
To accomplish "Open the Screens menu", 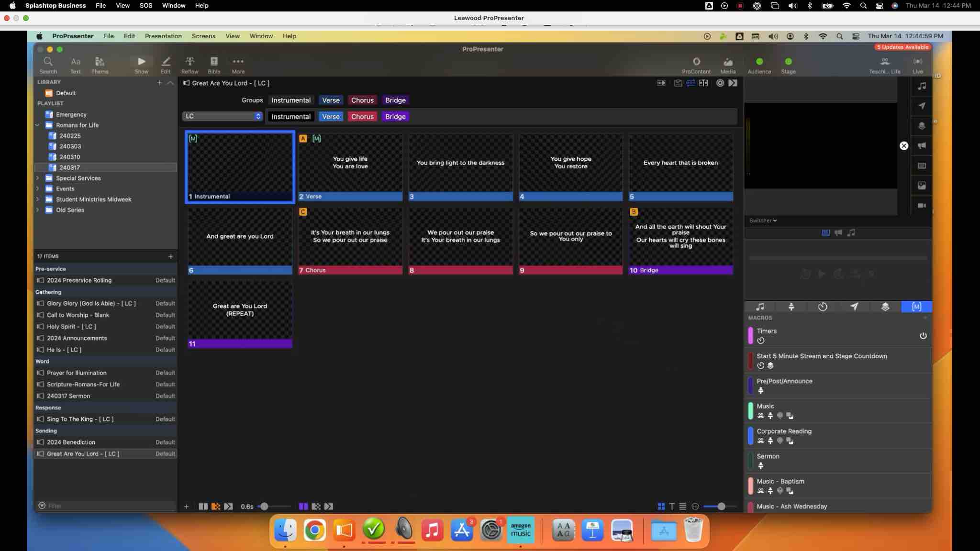I will pyautogui.click(x=203, y=36).
